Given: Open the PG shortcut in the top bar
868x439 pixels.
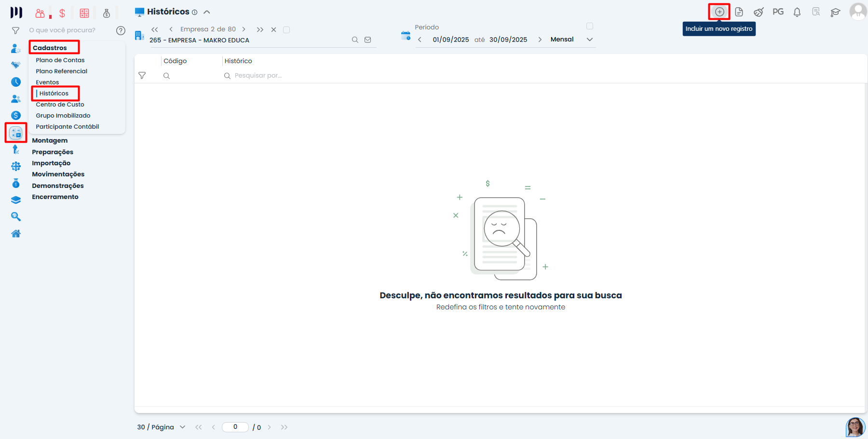Looking at the screenshot, I should [x=778, y=12].
